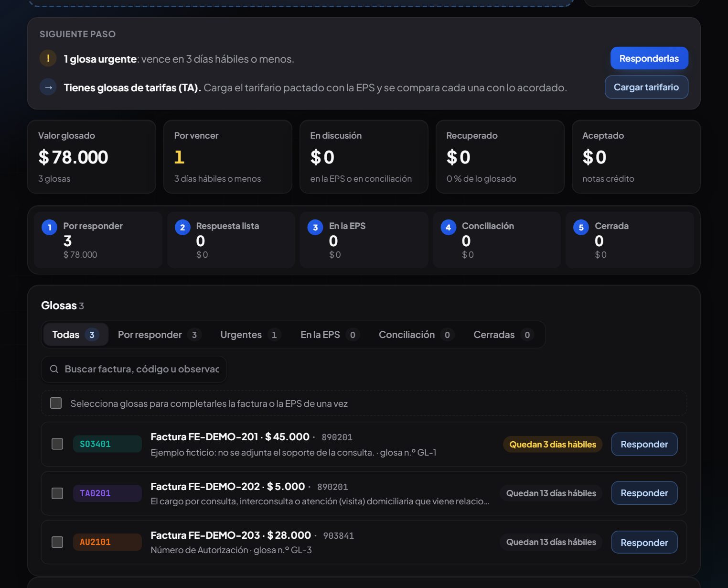The image size is (728, 588).
Task: Click the search magnifier icon
Action: tap(54, 369)
